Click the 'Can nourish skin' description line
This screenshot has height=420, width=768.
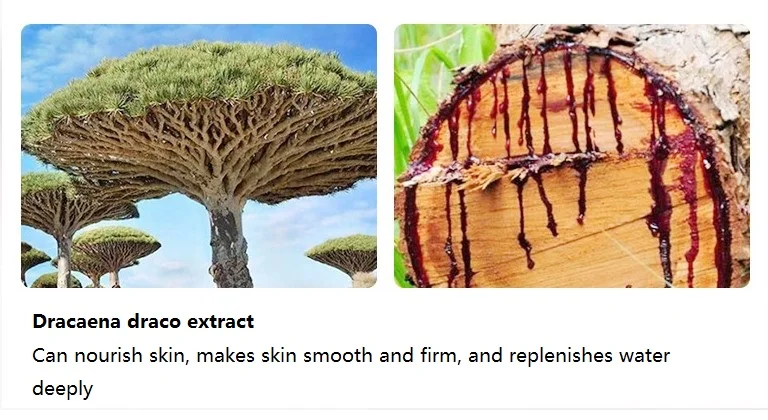click(351, 355)
